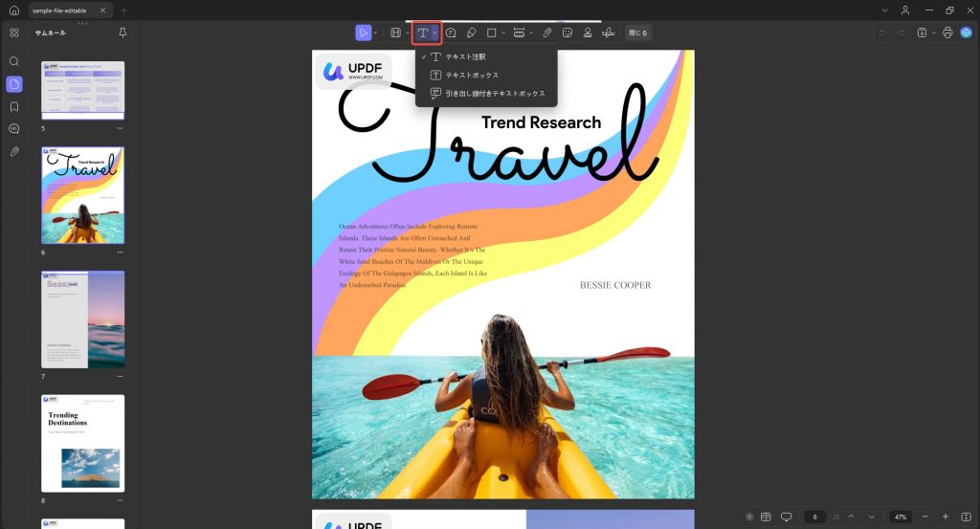Viewport: 980px width, 529px height.
Task: Select the signature tool
Action: 608,33
